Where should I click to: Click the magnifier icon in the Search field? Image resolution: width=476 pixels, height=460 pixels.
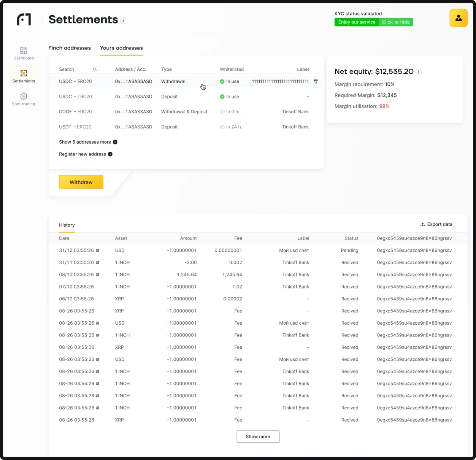pos(95,69)
